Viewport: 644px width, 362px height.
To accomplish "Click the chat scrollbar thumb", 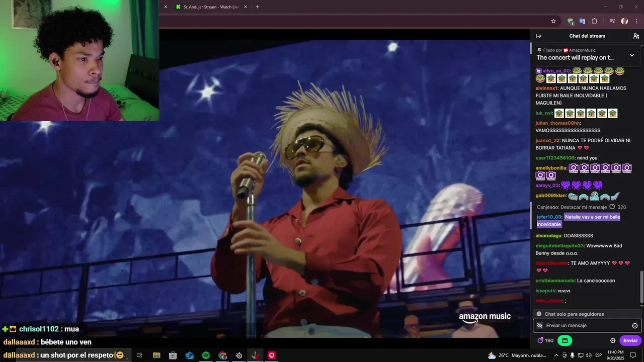I will 641,288.
